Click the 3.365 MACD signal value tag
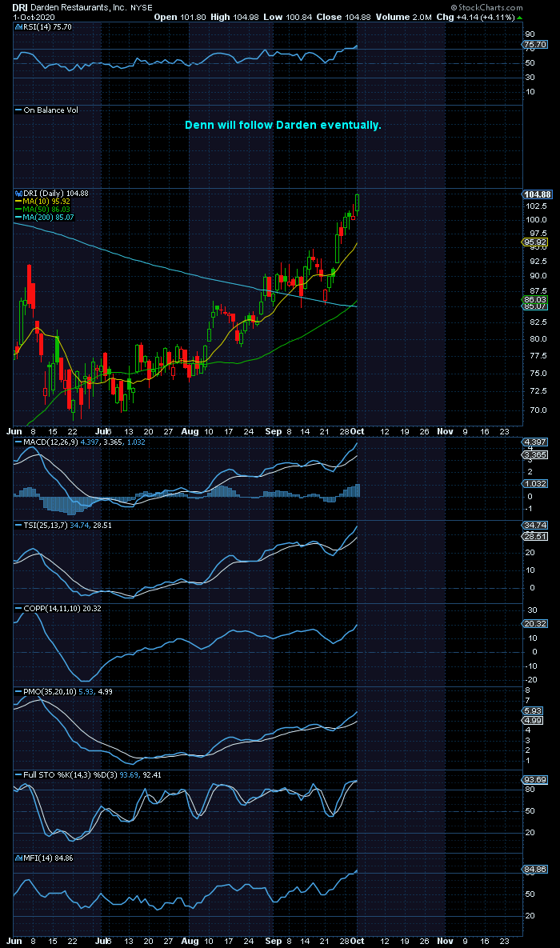560x948 pixels. 534,454
